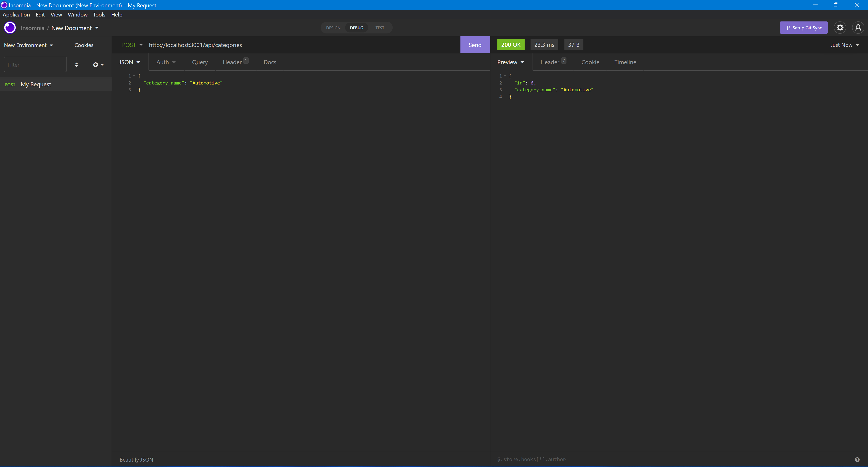Open the sort requests icon in sidebar
The image size is (868, 467).
(77, 64)
